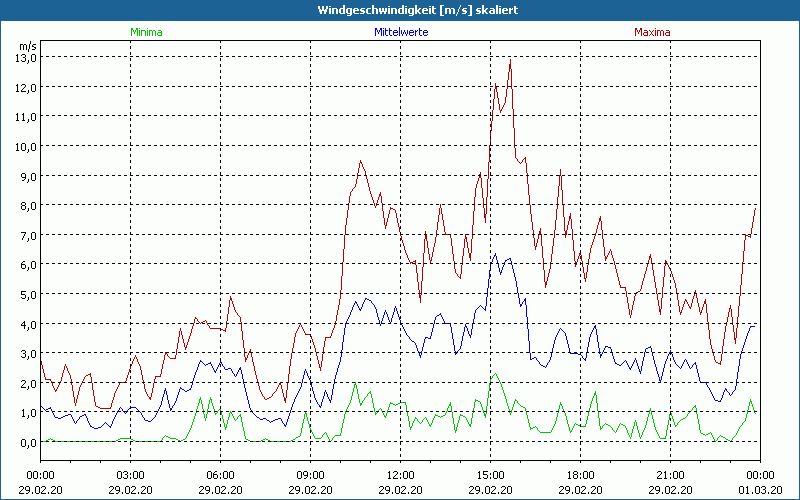Click the 11,0 y-axis value
Viewport: 800px width, 500px height.
(26, 116)
